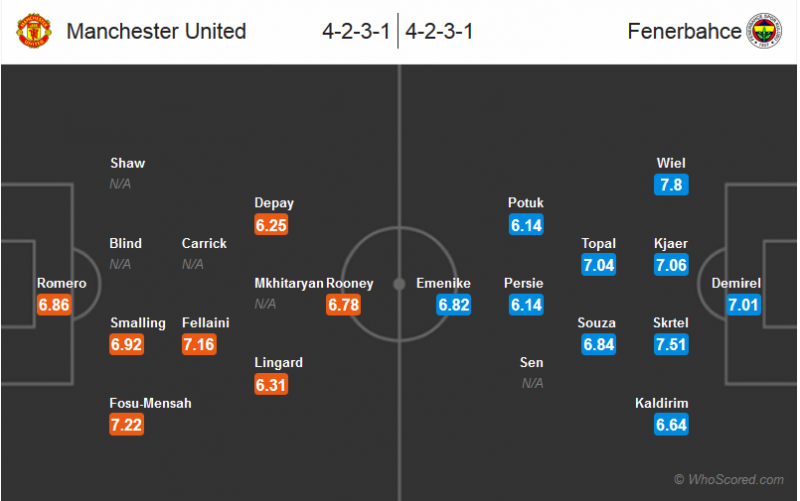Select the Mkhitaryan player name
This screenshot has width=800, height=501.
pyautogui.click(x=289, y=283)
